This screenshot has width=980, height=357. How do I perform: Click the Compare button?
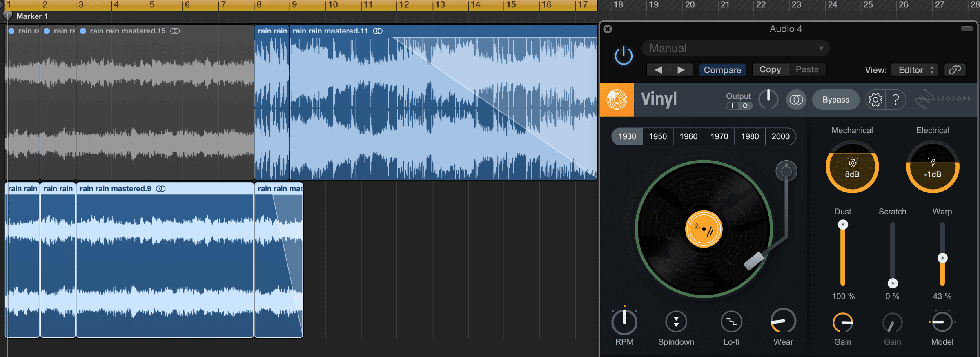(x=722, y=70)
